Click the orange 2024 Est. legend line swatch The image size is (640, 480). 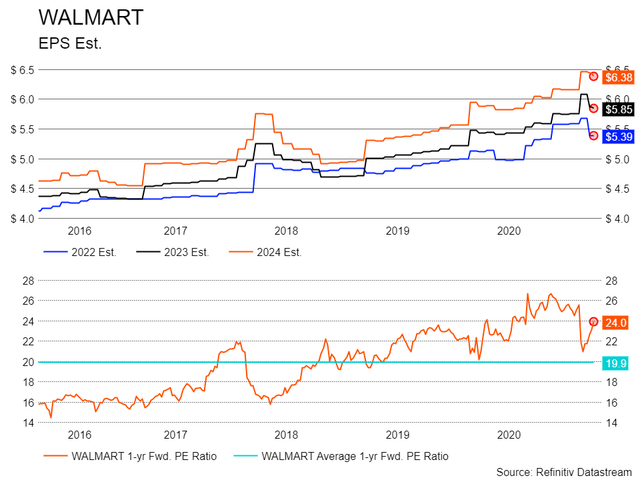click(x=240, y=252)
